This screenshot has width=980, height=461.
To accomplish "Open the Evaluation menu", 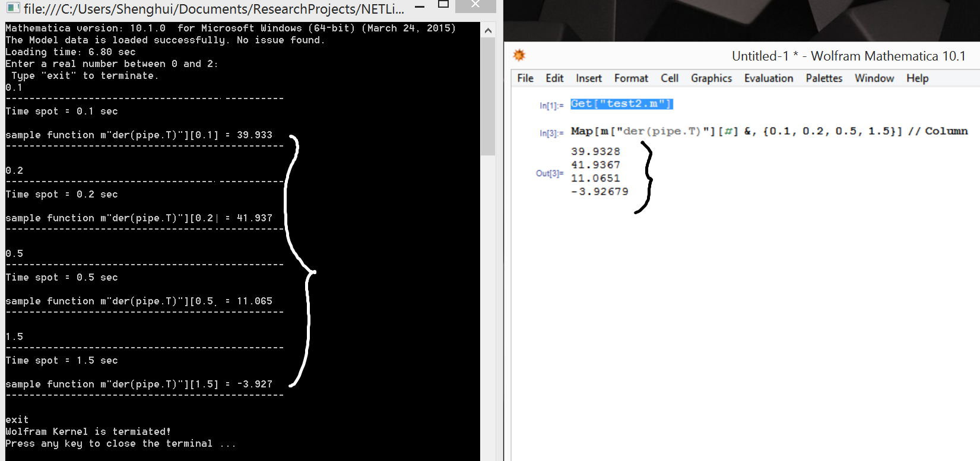I will click(x=769, y=78).
